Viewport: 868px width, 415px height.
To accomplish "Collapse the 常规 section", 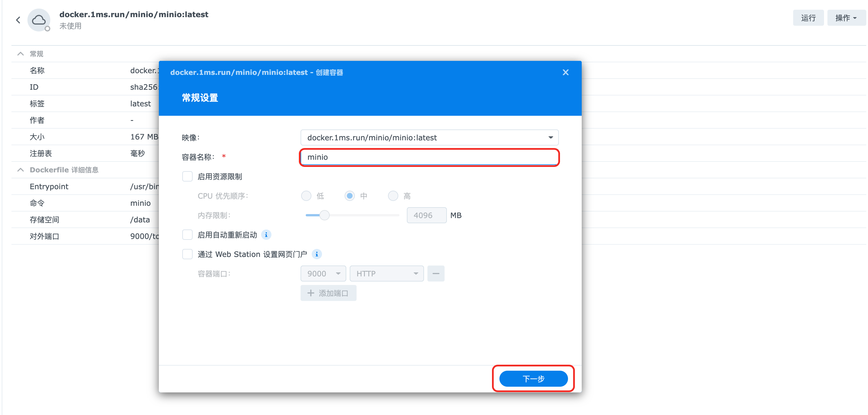I will [x=21, y=54].
